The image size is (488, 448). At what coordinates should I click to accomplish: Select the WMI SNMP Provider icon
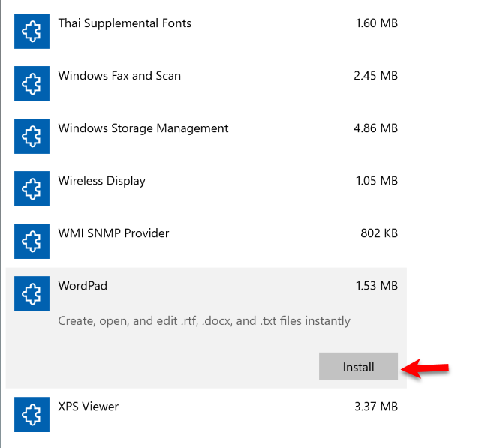tap(32, 241)
